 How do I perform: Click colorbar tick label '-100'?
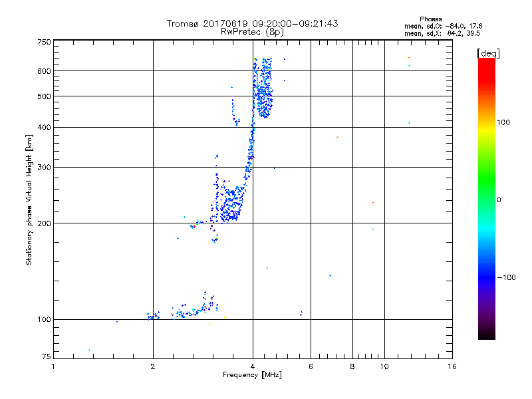506,277
